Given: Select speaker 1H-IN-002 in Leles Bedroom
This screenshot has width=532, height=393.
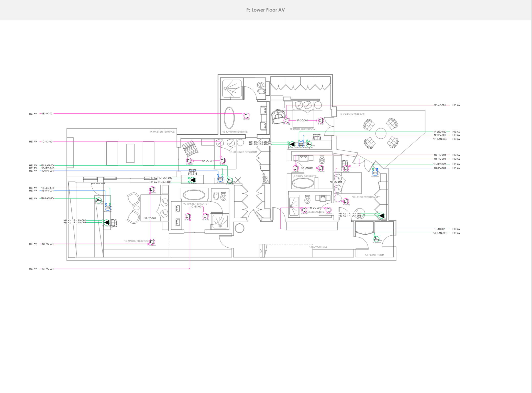Looking at the screenshot, I should click(x=346, y=201).
